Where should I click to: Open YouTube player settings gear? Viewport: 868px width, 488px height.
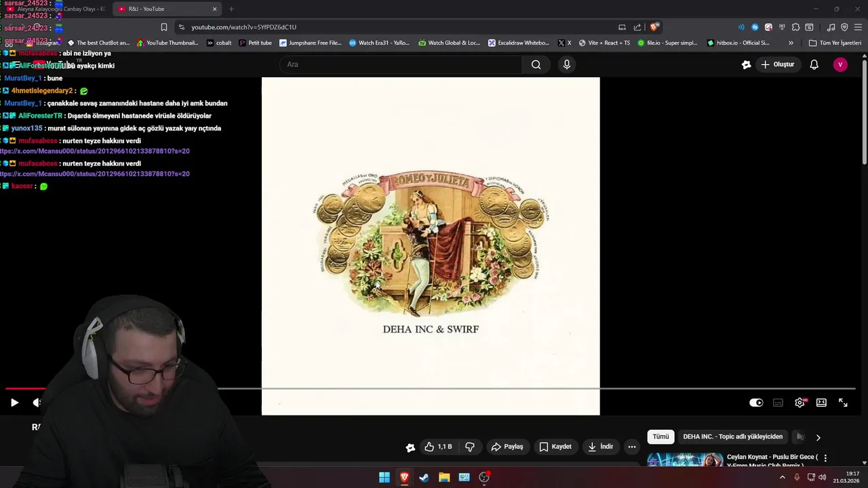pyautogui.click(x=800, y=403)
